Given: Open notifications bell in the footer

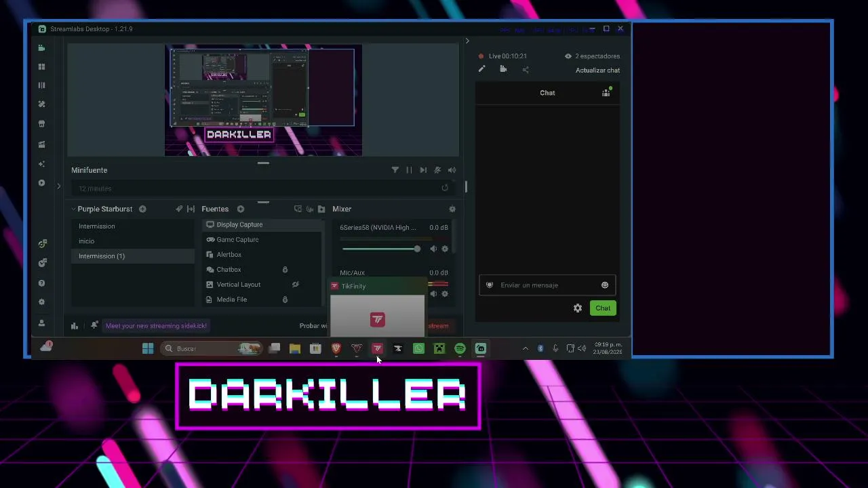Looking at the screenshot, I should [x=94, y=325].
